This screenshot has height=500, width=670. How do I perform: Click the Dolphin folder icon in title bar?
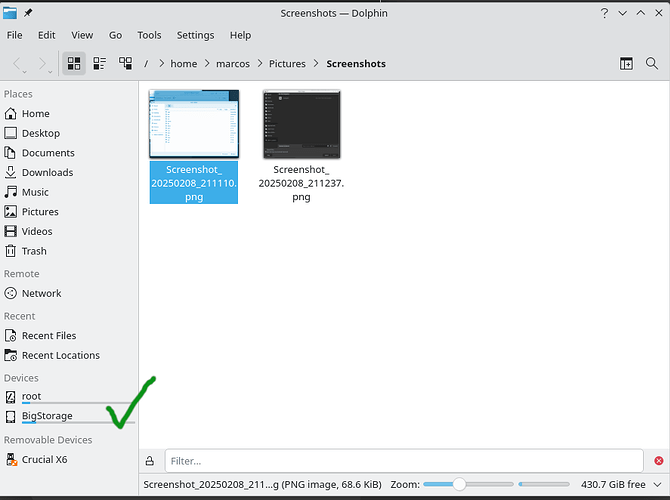coord(10,13)
